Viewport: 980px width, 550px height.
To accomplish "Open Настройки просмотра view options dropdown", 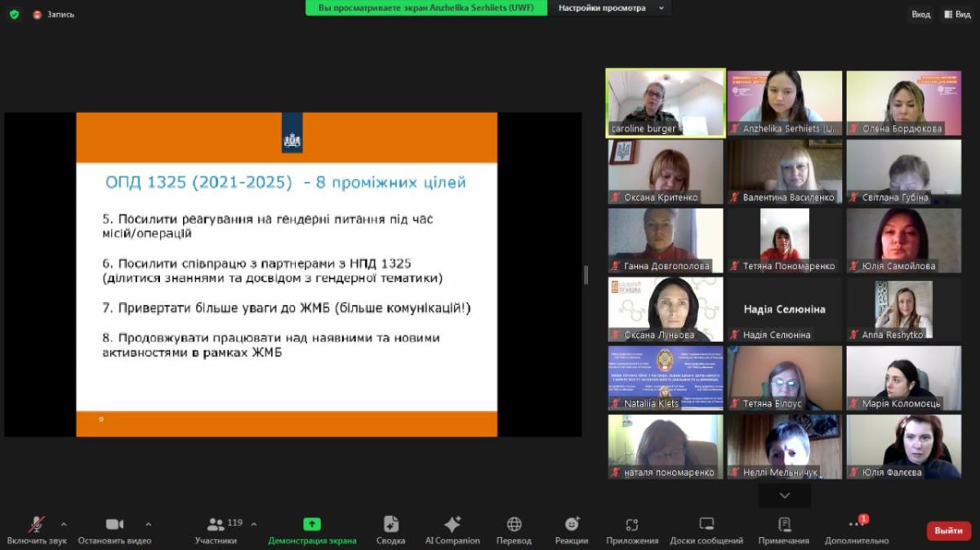I will coord(610,8).
